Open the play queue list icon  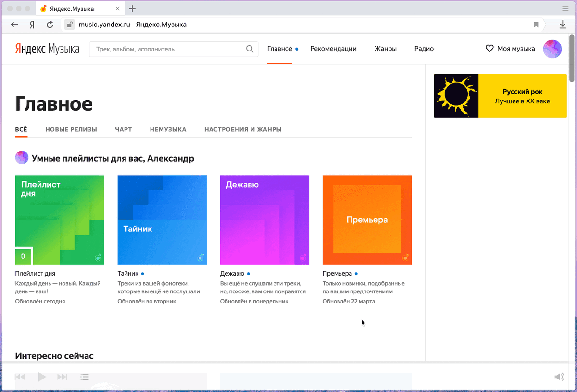click(85, 377)
